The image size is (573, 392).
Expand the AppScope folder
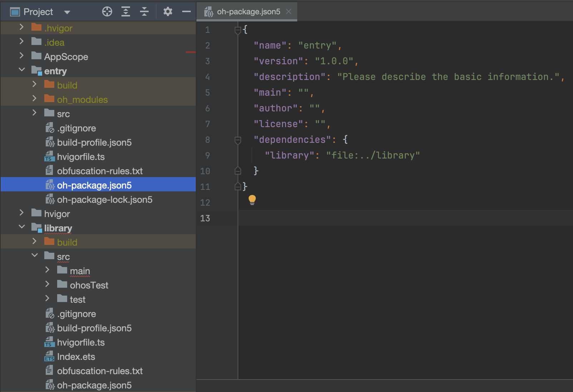point(22,56)
